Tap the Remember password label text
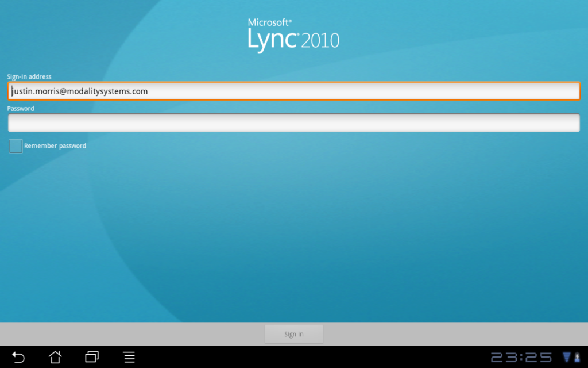This screenshot has height=368, width=588. tap(55, 145)
